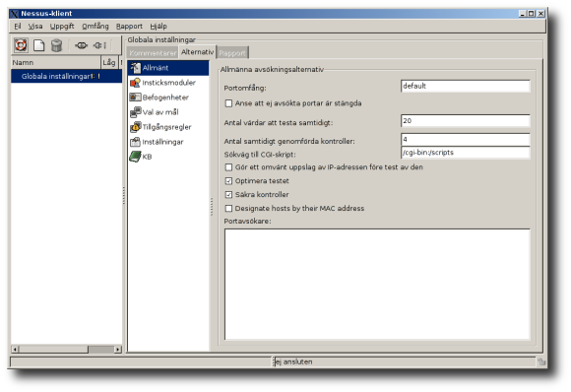Select the Val av mål target icon
Screen dimensions: 571x392
point(136,112)
